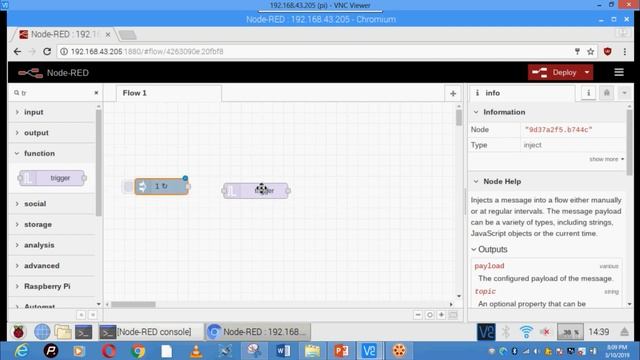
Task: Open the Node-RED hamburger main menu
Action: pyautogui.click(x=619, y=73)
